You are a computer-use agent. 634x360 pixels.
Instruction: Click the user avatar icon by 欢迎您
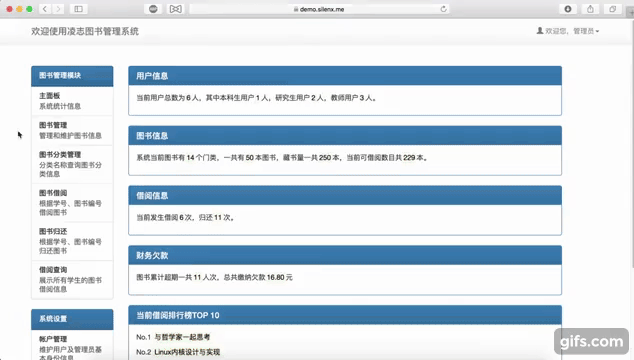click(540, 31)
